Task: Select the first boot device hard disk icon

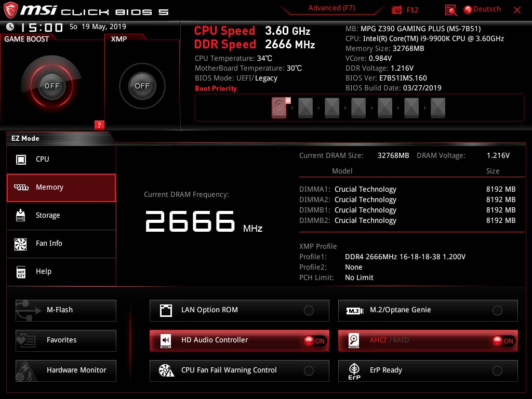Action: [x=279, y=108]
